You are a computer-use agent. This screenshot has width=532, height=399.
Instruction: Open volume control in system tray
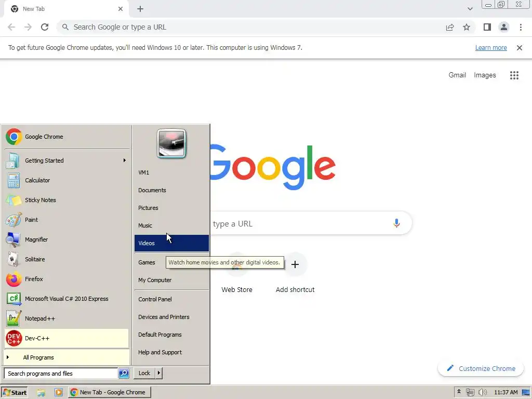tap(482, 392)
